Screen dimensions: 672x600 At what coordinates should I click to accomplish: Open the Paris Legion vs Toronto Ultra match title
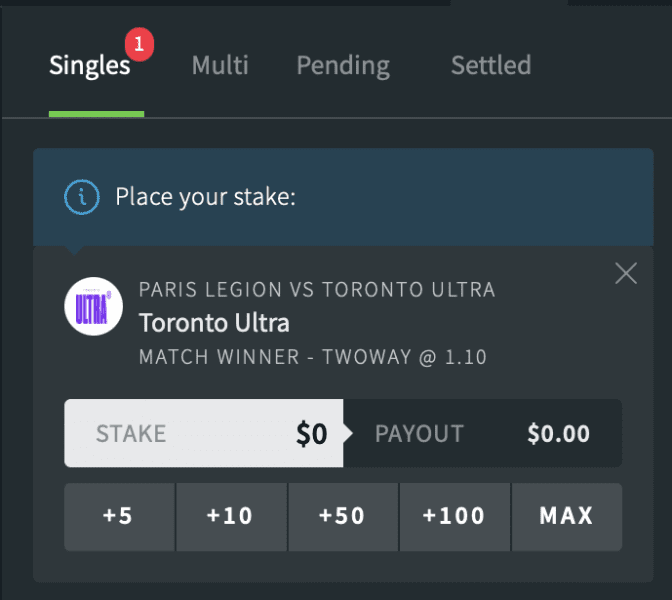(x=317, y=290)
